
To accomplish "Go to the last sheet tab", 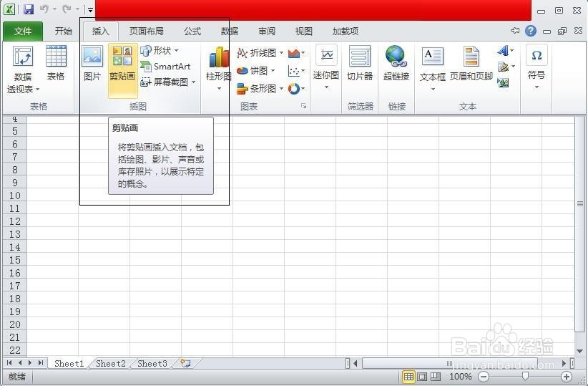I will (41, 363).
